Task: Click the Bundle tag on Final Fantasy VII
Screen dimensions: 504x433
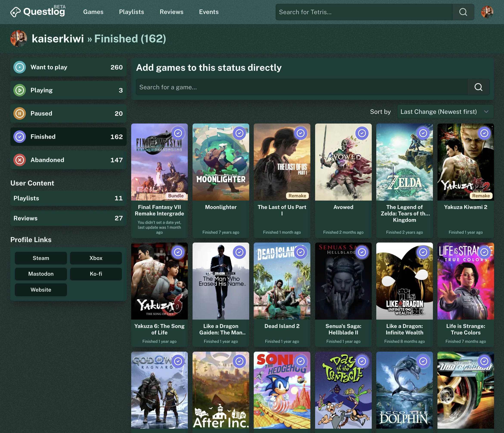Action: pos(176,196)
